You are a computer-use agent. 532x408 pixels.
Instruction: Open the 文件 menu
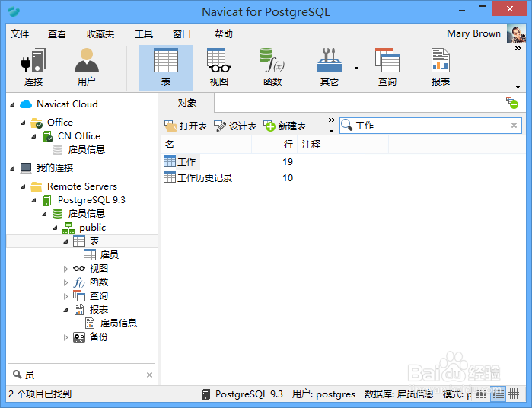pyautogui.click(x=20, y=34)
